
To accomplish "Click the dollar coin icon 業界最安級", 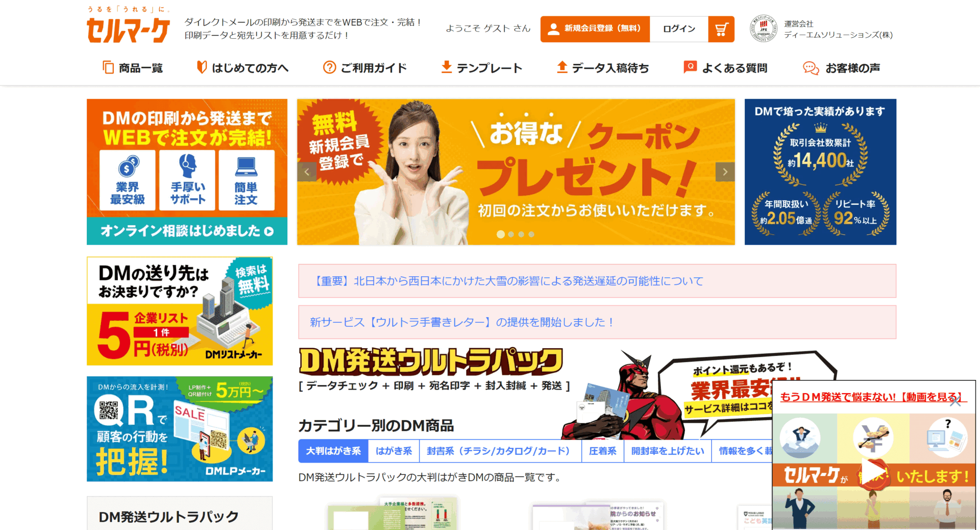I will point(128,166).
